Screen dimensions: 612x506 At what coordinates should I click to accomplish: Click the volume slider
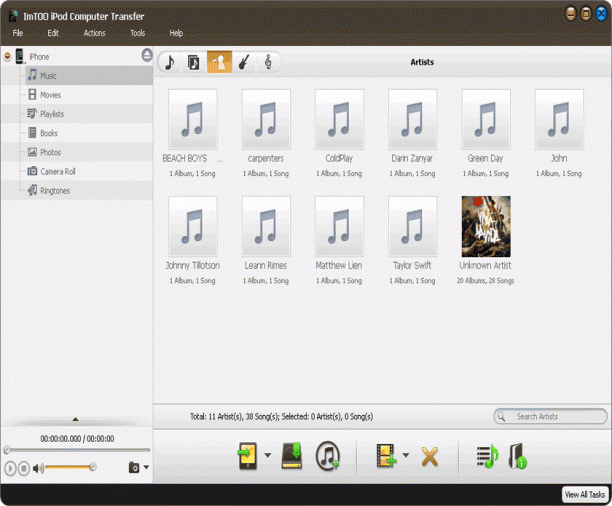(x=69, y=467)
